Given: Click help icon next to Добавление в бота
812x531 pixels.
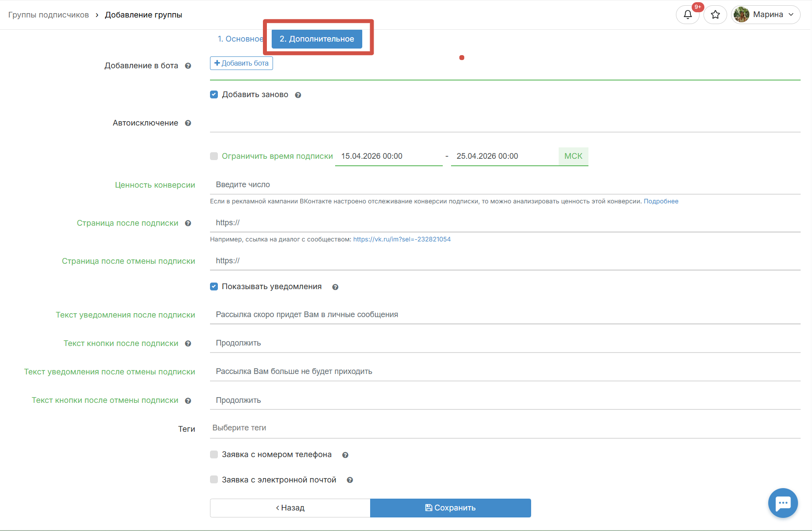Looking at the screenshot, I should coord(188,66).
